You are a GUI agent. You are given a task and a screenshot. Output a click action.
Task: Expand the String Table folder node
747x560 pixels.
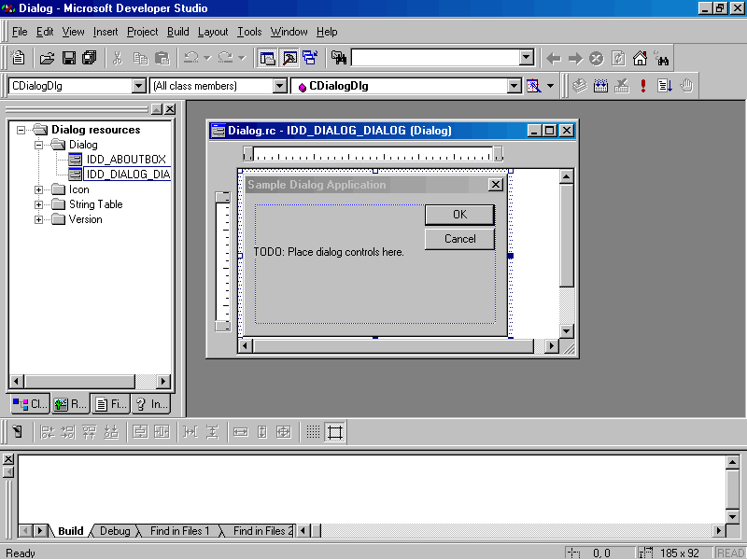tap(39, 204)
